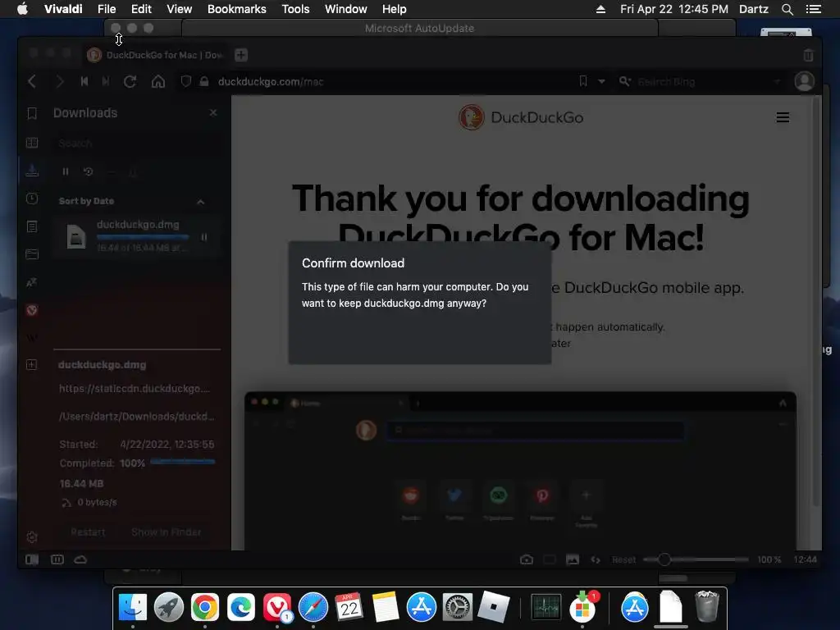840x630 pixels.
Task: Open the closed tabs trash can
Action: tap(808, 55)
